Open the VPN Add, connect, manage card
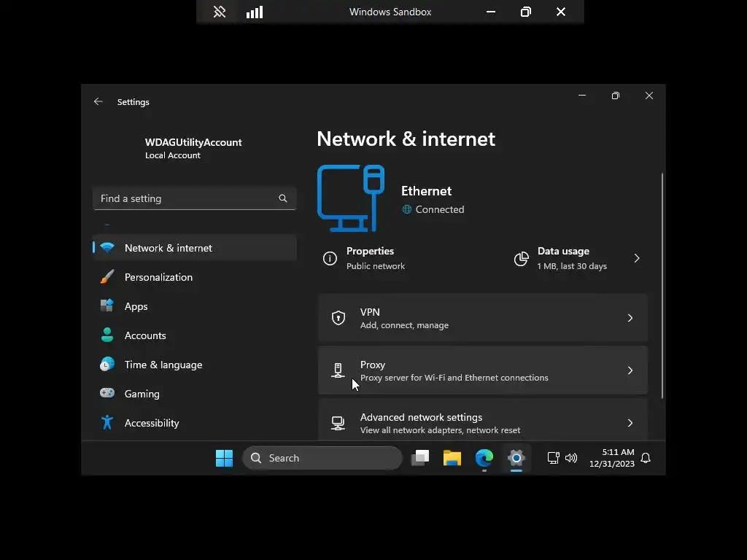 coord(483,318)
